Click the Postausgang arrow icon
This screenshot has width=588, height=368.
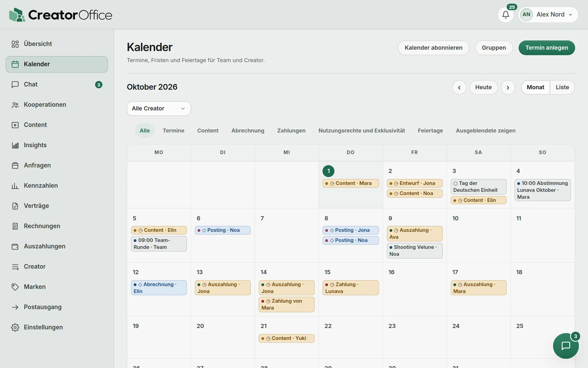click(15, 307)
